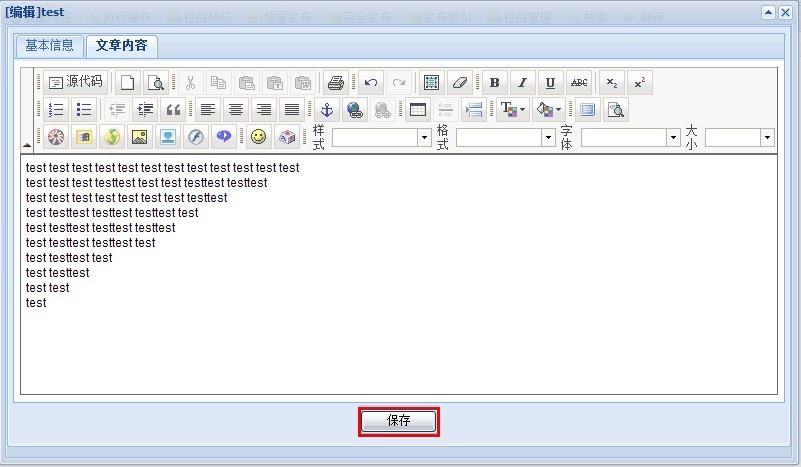Screen dimensions: 801x467
Task: Click the print icon
Action: pos(336,83)
